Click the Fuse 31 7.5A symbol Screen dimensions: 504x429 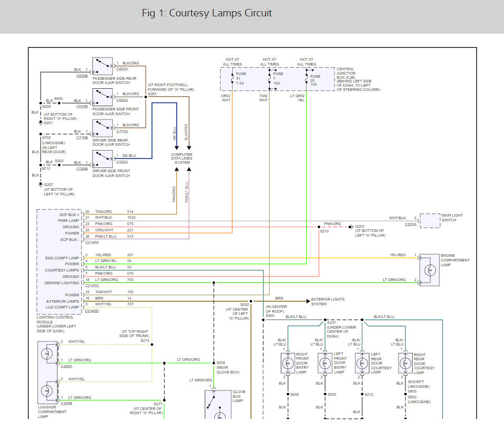(232, 79)
